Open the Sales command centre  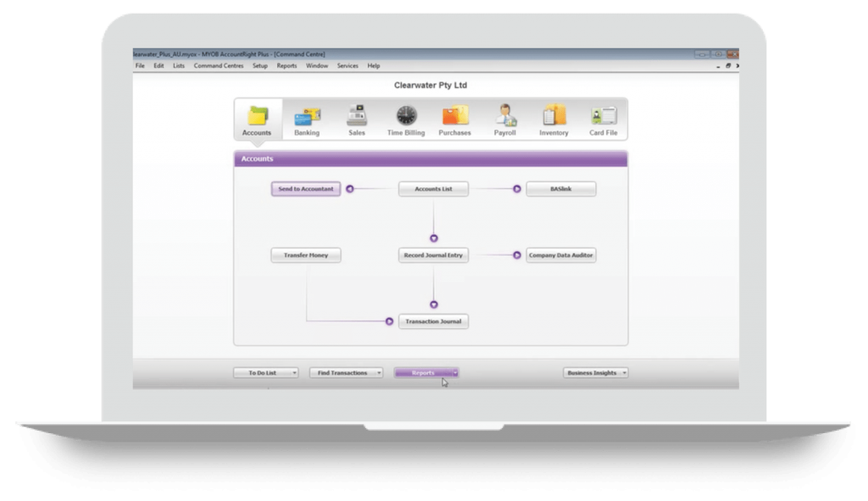(357, 120)
